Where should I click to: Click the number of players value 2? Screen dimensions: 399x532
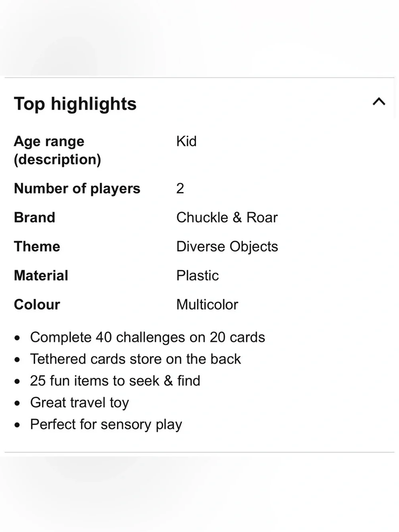(x=180, y=188)
